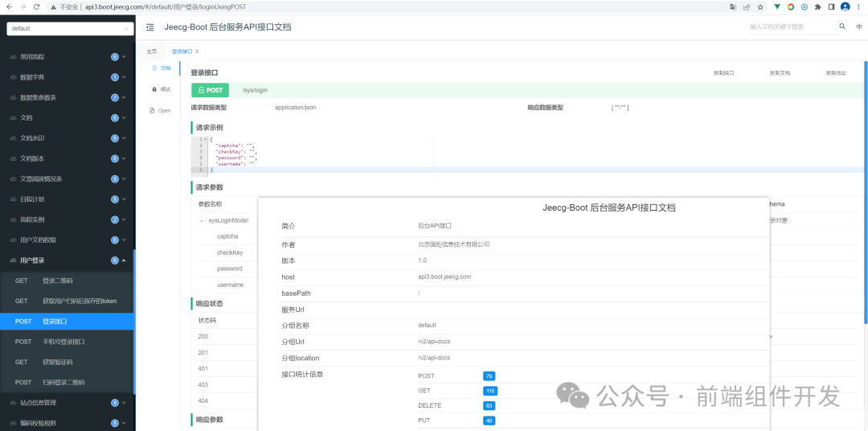Close the 登录接口 tab
The width and height of the screenshot is (868, 431).
click(x=197, y=51)
